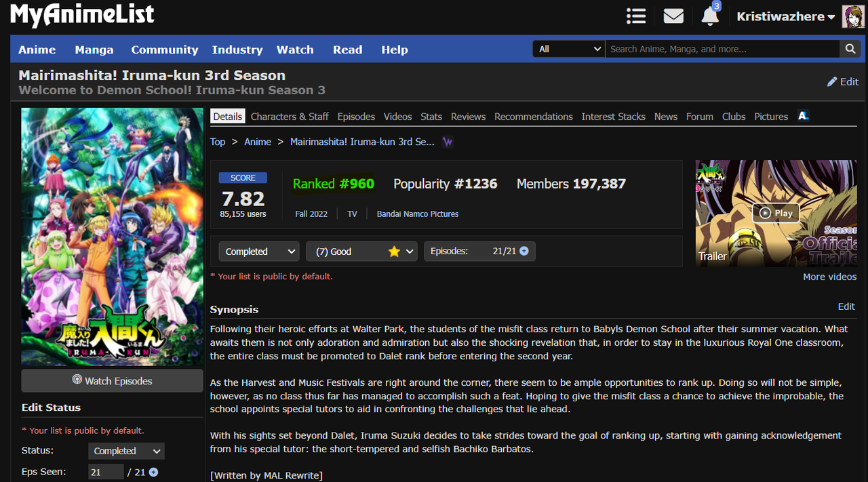Open the Watch menu
The width and height of the screenshot is (868, 482).
tap(295, 49)
